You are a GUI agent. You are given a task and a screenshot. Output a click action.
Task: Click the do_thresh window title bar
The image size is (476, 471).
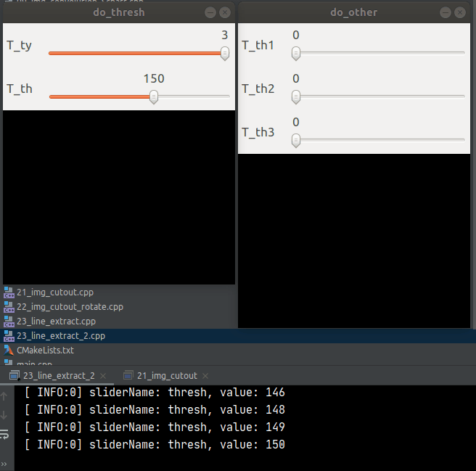[119, 12]
